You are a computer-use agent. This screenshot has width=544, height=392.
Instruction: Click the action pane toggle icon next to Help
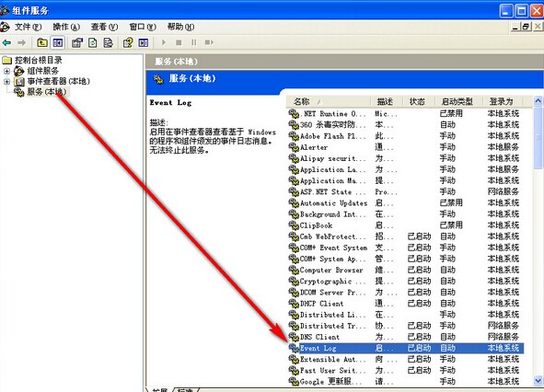click(x=144, y=42)
